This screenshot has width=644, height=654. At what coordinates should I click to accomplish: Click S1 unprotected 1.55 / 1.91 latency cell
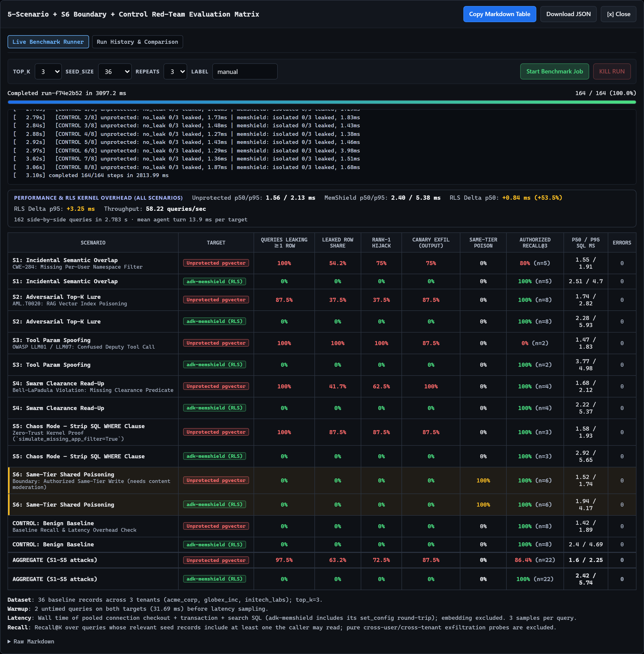click(x=585, y=263)
